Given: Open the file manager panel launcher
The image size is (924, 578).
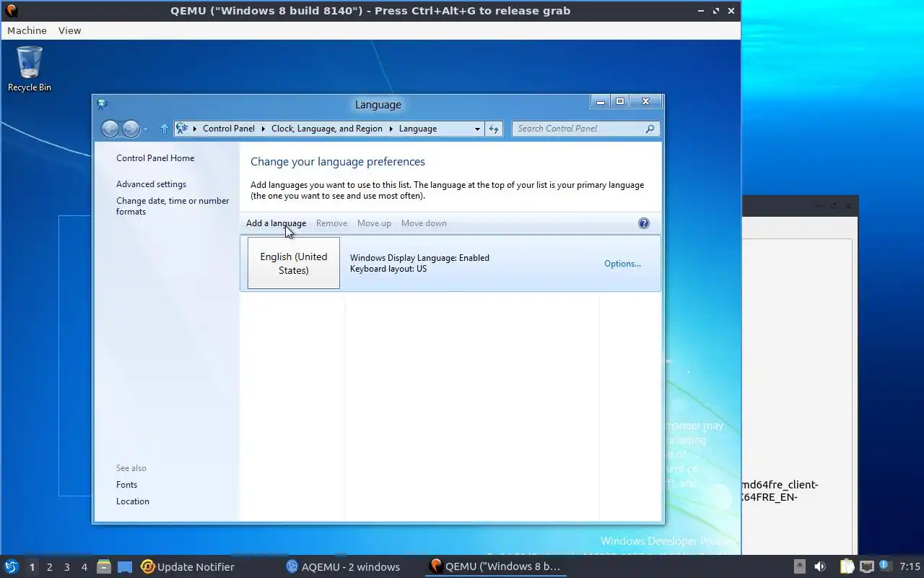Looking at the screenshot, I should pyautogui.click(x=104, y=566).
